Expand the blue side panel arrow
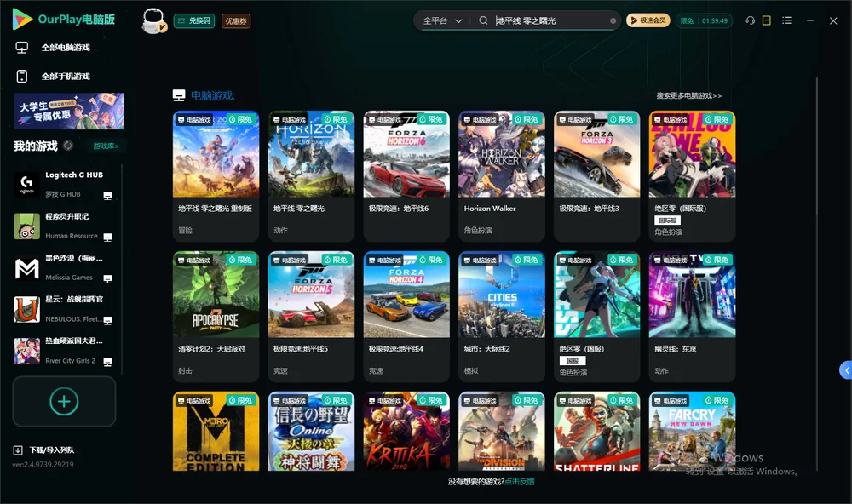The width and height of the screenshot is (852, 504). 846,370
